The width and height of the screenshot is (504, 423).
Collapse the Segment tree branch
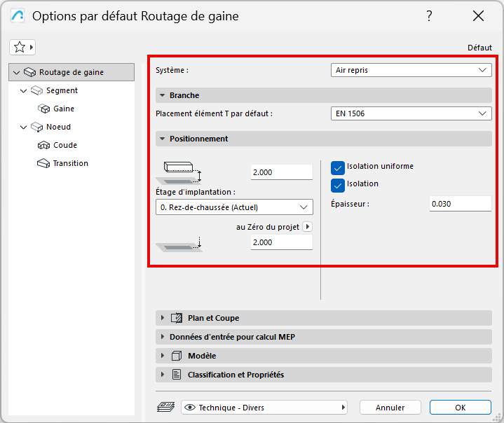coord(24,90)
